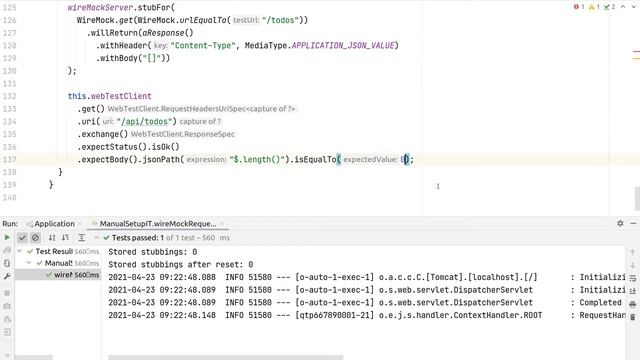Screen dimensions: 640x360
Task: Click the yellow warning stripe marker in scrollbar
Action: tap(636, 59)
